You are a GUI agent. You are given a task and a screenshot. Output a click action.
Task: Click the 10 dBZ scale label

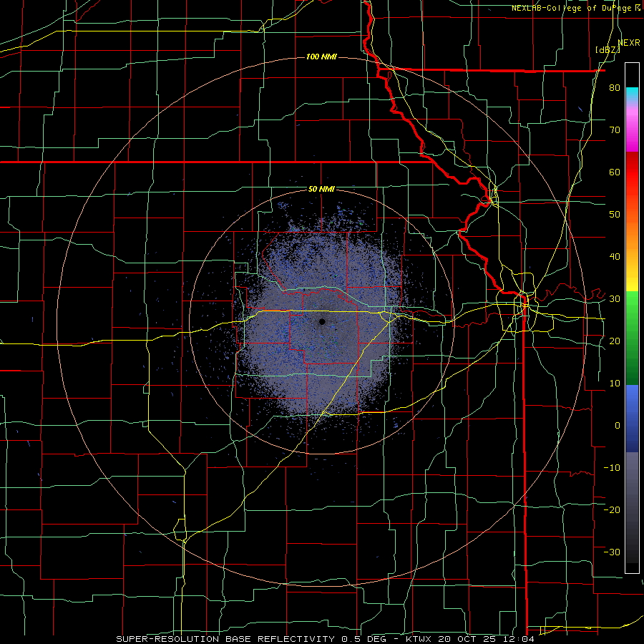click(615, 384)
